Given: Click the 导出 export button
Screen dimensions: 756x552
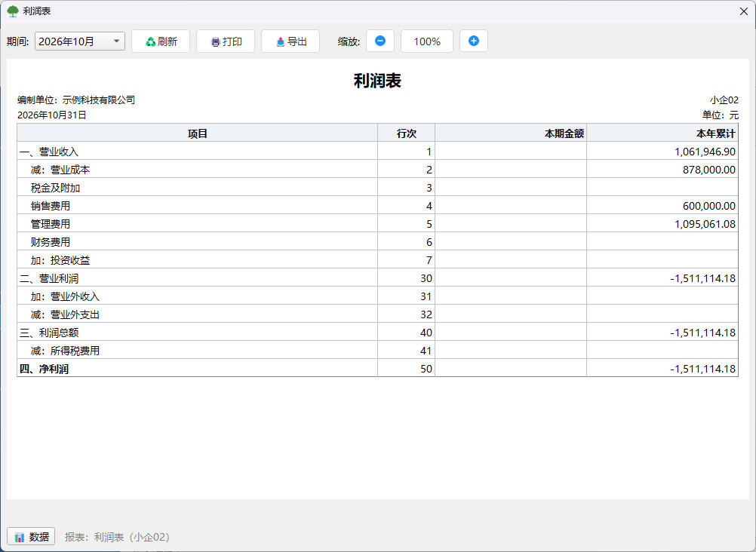Looking at the screenshot, I should (290, 41).
